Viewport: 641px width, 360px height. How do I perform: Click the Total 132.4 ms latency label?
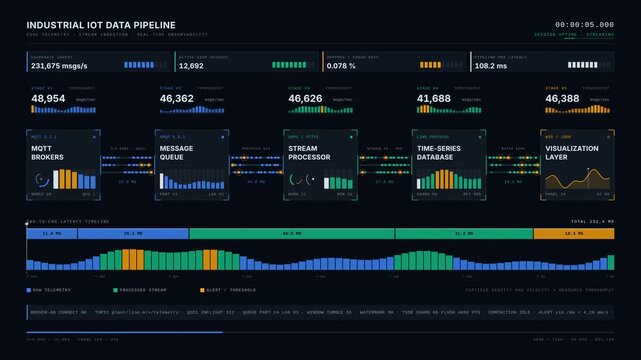pyautogui.click(x=592, y=221)
